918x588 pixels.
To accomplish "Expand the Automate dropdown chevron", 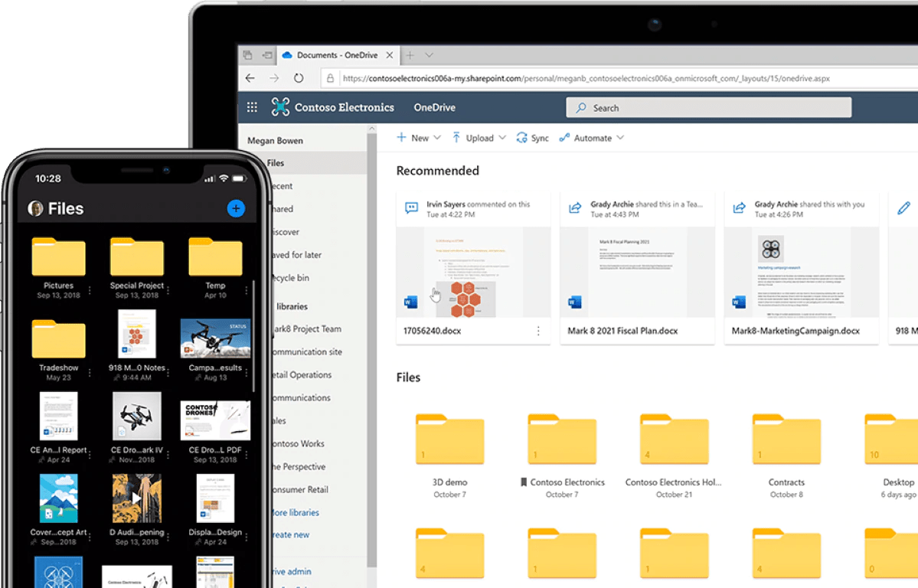I will pos(621,138).
